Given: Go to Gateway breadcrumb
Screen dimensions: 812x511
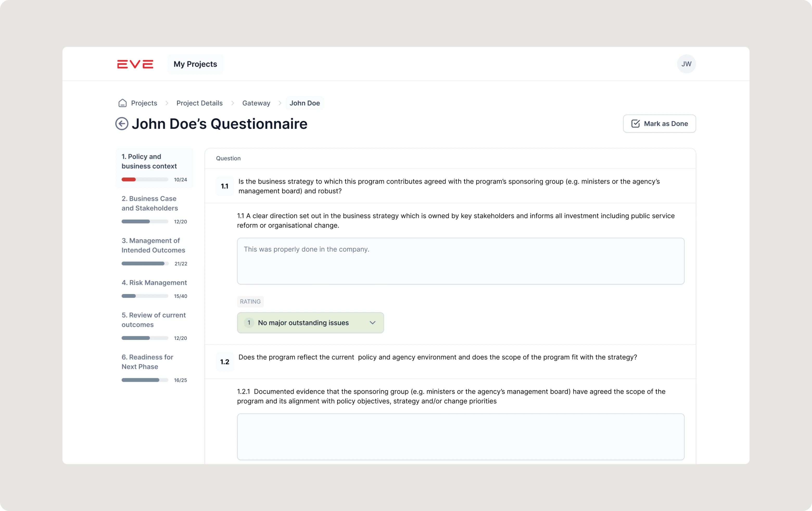Looking at the screenshot, I should [x=256, y=103].
